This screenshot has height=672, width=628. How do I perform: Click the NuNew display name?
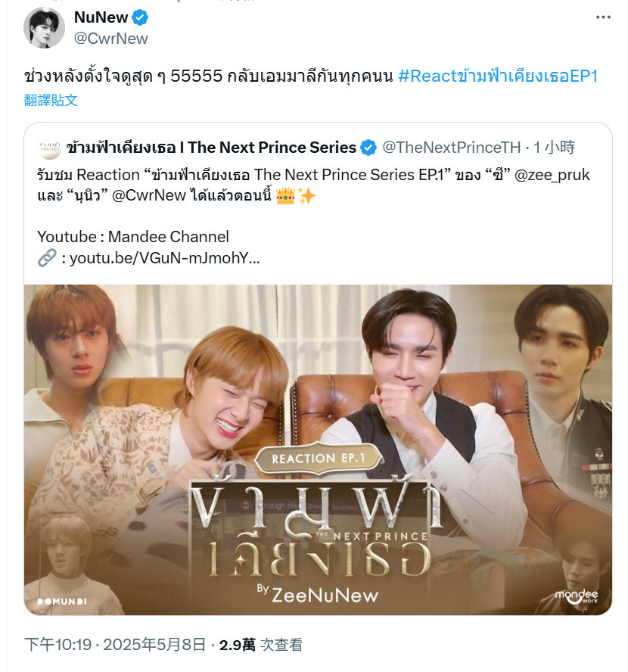click(101, 17)
